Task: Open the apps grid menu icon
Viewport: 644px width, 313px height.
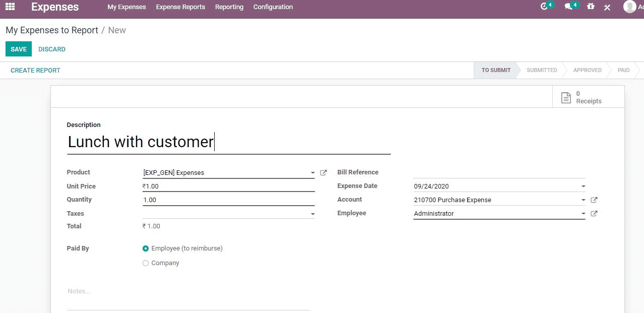Action: coord(10,7)
